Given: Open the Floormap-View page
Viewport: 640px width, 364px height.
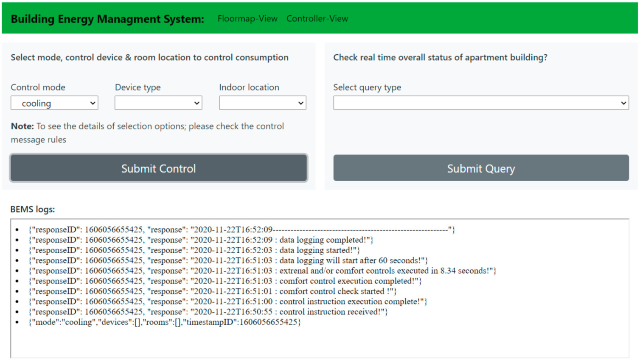Looking at the screenshot, I should pyautogui.click(x=247, y=19).
